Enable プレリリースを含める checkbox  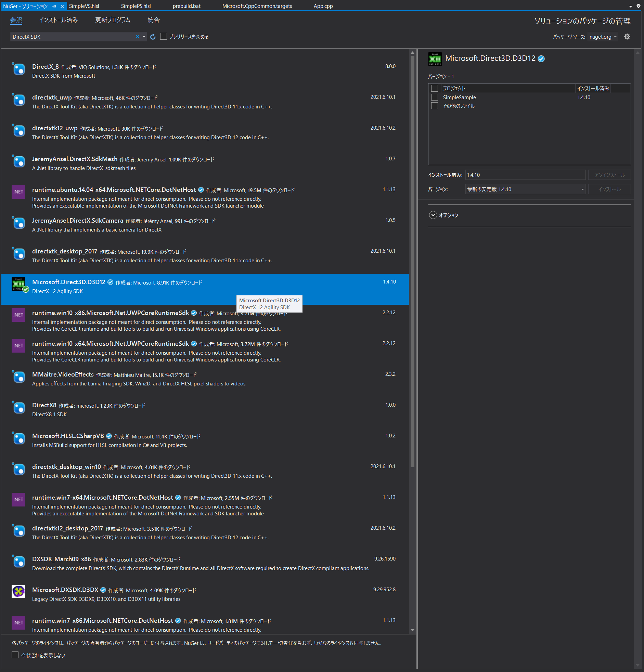click(164, 36)
